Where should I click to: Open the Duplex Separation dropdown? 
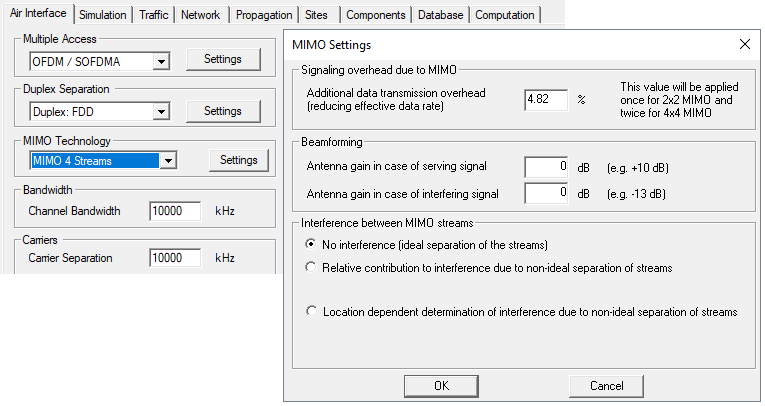[x=160, y=111]
